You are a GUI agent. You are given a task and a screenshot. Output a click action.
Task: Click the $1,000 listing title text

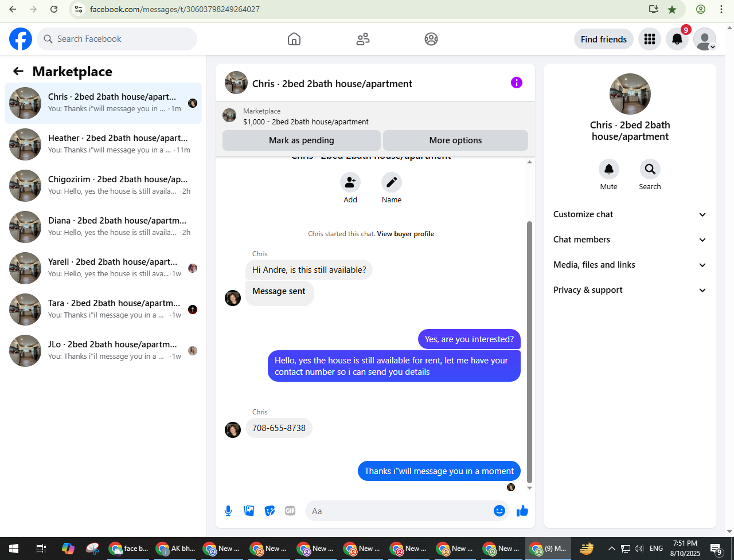tap(306, 122)
